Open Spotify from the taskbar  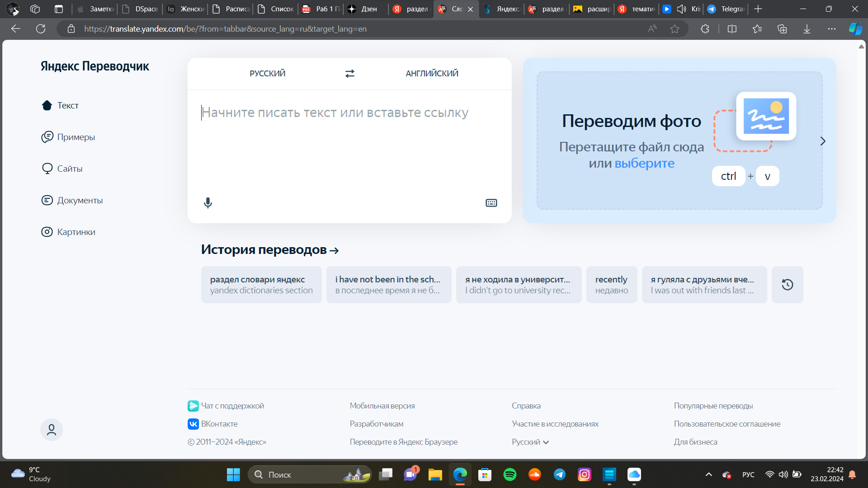coord(510,474)
